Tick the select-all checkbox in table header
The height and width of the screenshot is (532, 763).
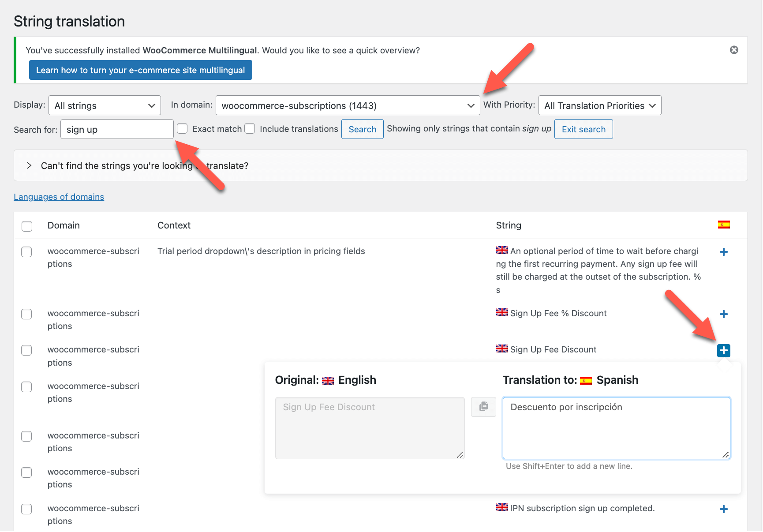(27, 226)
